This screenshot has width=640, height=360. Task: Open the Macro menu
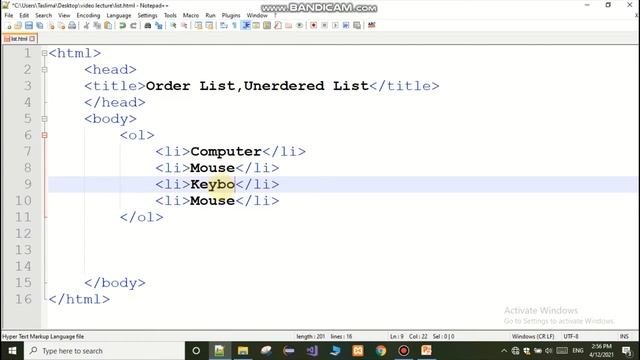click(191, 16)
